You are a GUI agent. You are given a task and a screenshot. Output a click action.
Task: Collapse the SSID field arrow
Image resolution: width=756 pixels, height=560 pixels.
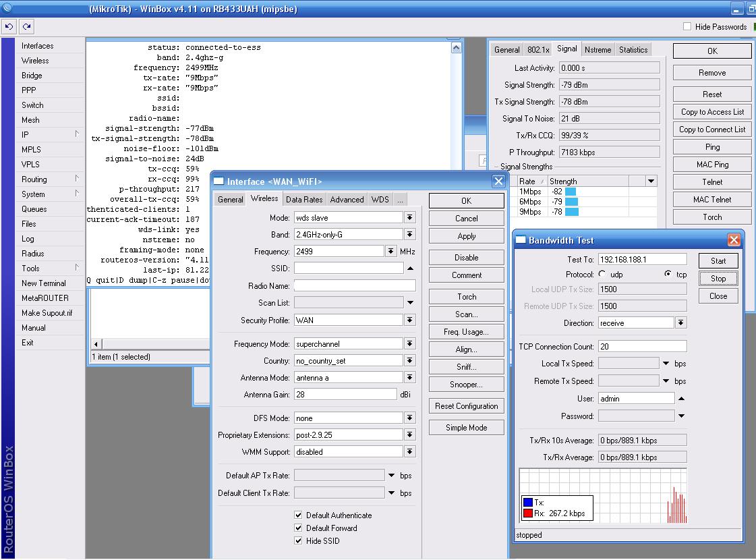pyautogui.click(x=409, y=269)
